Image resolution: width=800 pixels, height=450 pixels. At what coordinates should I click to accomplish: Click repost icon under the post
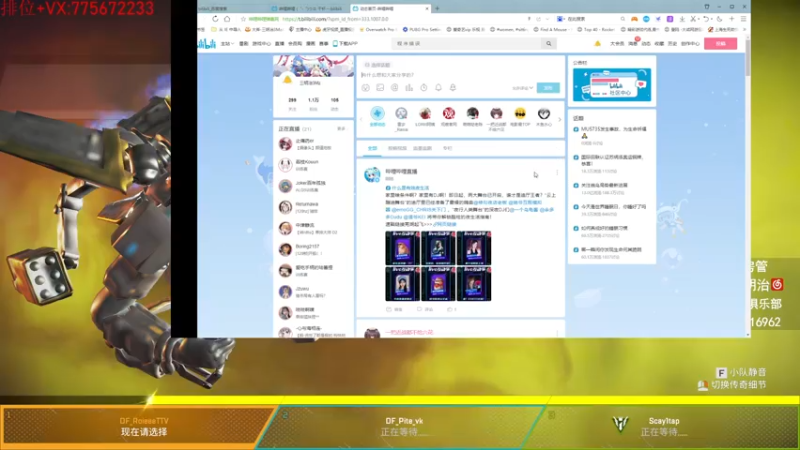[x=389, y=309]
